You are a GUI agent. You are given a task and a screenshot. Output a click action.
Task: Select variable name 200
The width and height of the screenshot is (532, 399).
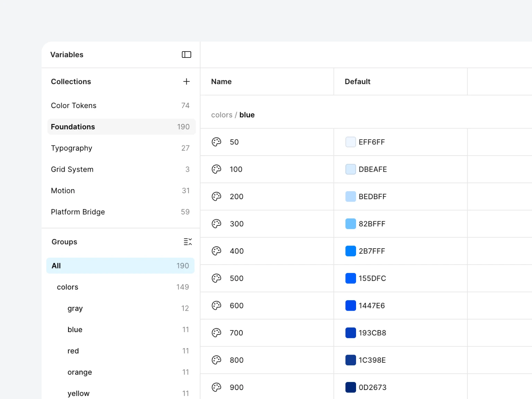pos(237,197)
